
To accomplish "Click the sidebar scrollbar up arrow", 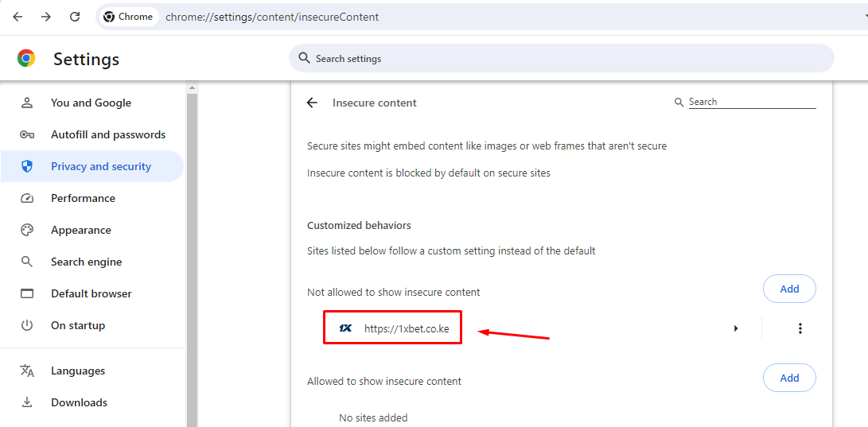I will [192, 88].
